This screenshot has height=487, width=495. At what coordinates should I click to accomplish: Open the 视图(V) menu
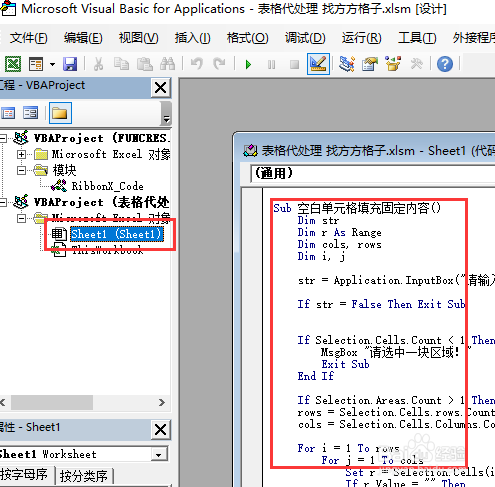138,38
